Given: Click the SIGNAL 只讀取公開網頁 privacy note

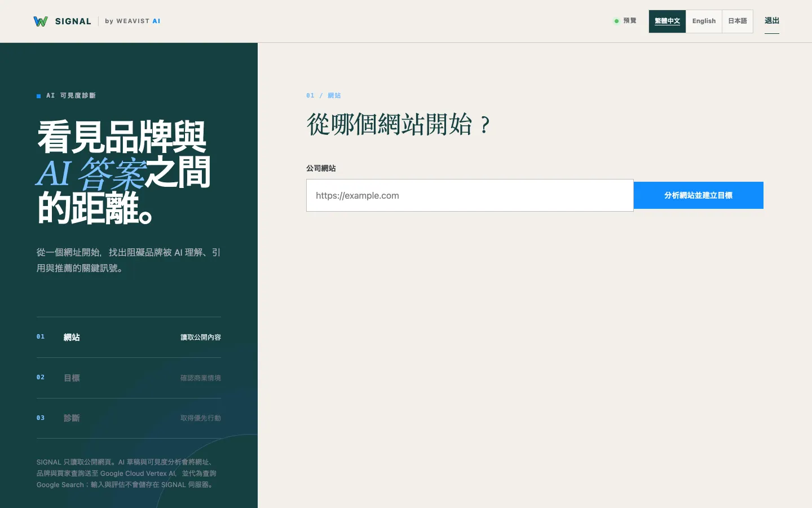Looking at the screenshot, I should [x=126, y=474].
